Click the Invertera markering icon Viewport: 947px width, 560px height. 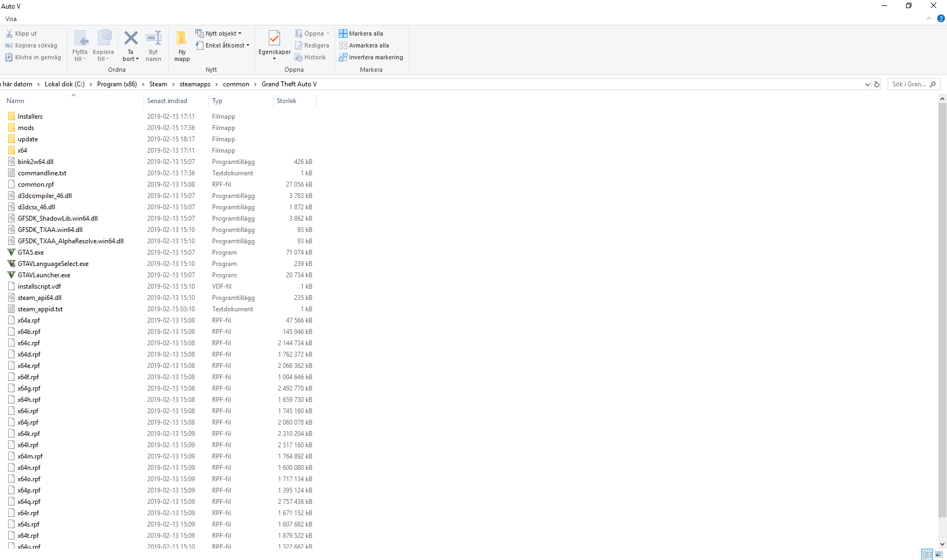pos(343,57)
